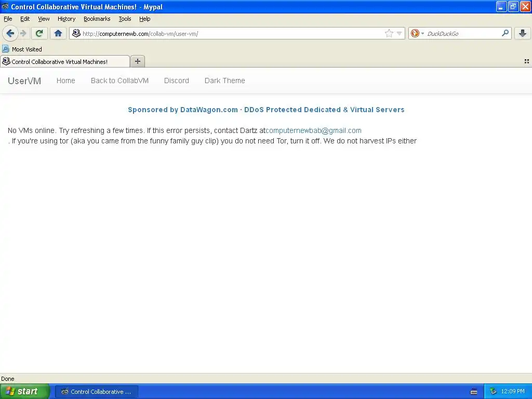Open the Home page icon

(x=58, y=33)
